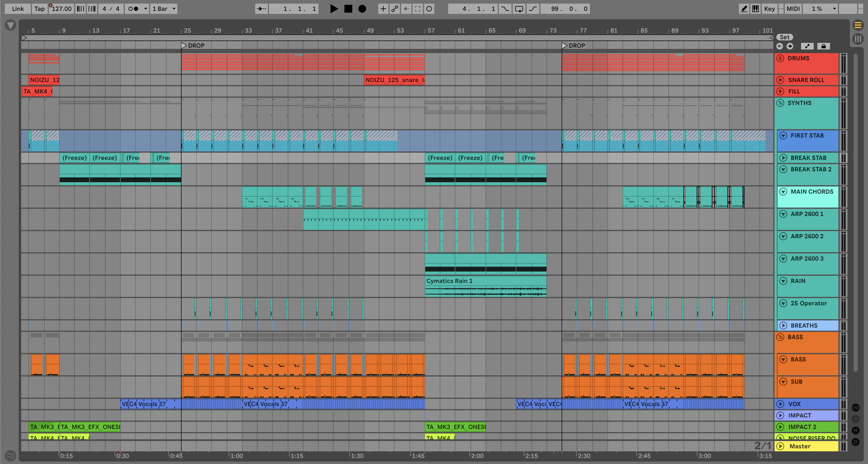
Task: Toggle the Arrangement Loop switch
Action: click(519, 9)
